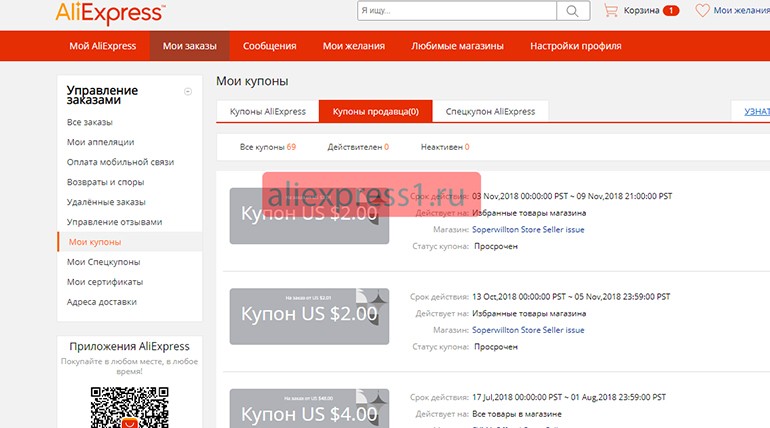Open Мои желания in header

point(742,10)
